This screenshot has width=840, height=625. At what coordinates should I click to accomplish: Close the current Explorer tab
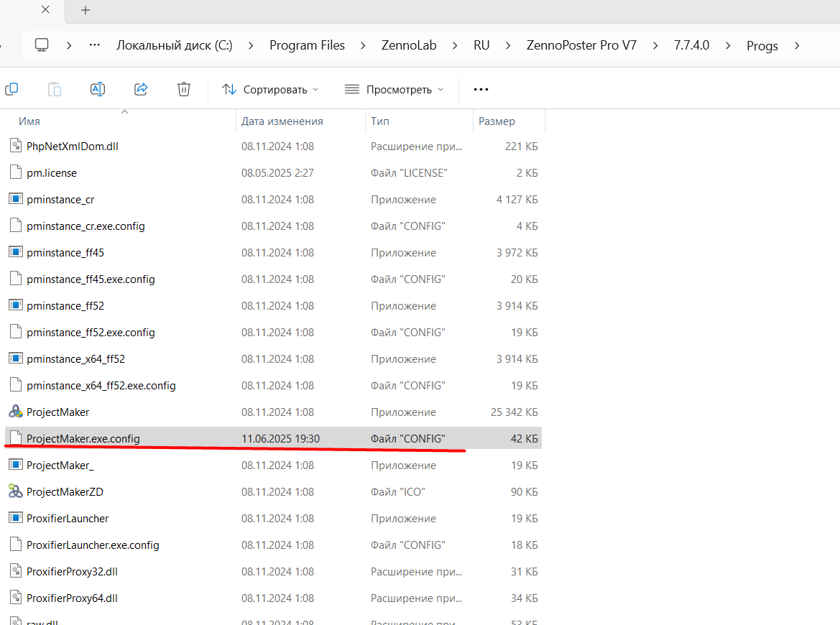click(x=45, y=9)
